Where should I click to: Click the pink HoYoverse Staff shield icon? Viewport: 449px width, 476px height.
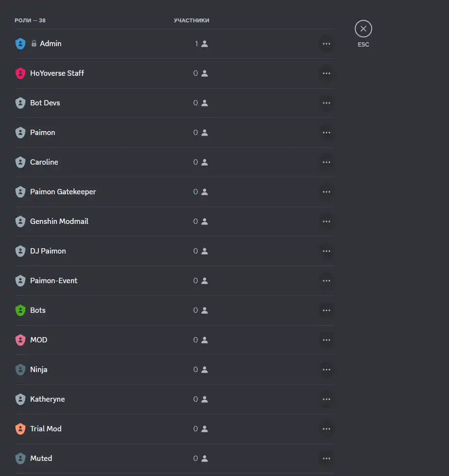click(20, 73)
